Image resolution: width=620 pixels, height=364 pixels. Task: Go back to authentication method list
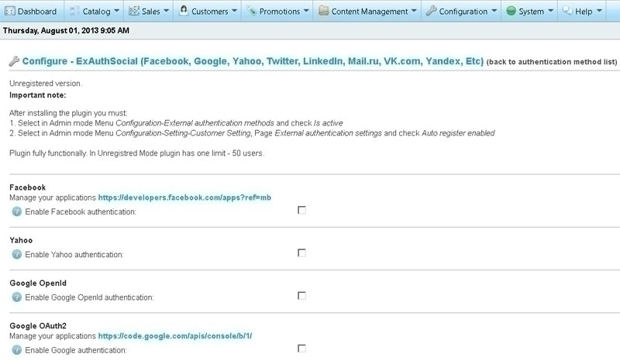[x=552, y=62]
